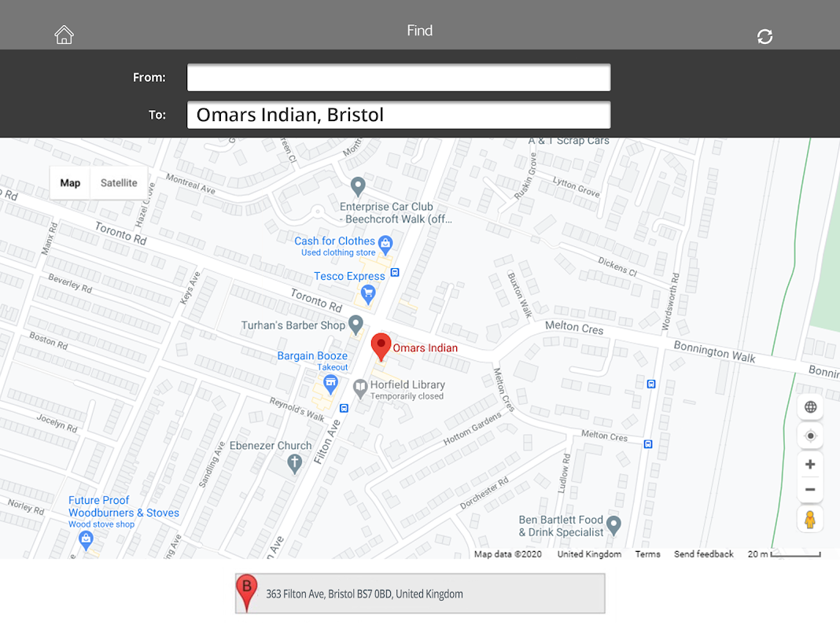
Task: Click Send feedback link
Action: pyautogui.click(x=703, y=554)
